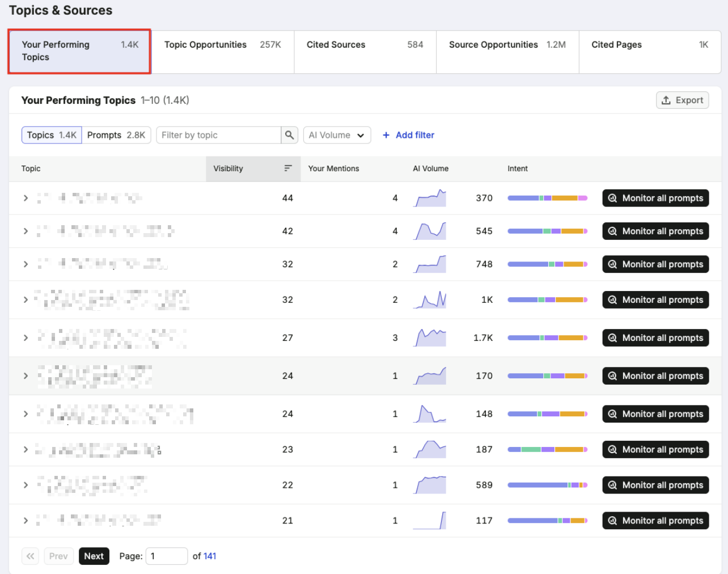Expand the row with visibility 27
The image size is (728, 574).
click(x=26, y=337)
